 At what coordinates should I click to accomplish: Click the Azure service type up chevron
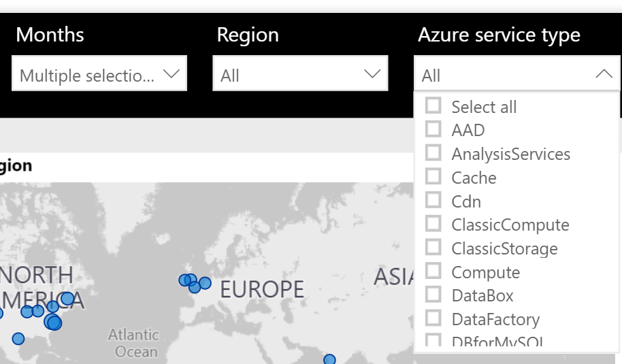click(604, 74)
